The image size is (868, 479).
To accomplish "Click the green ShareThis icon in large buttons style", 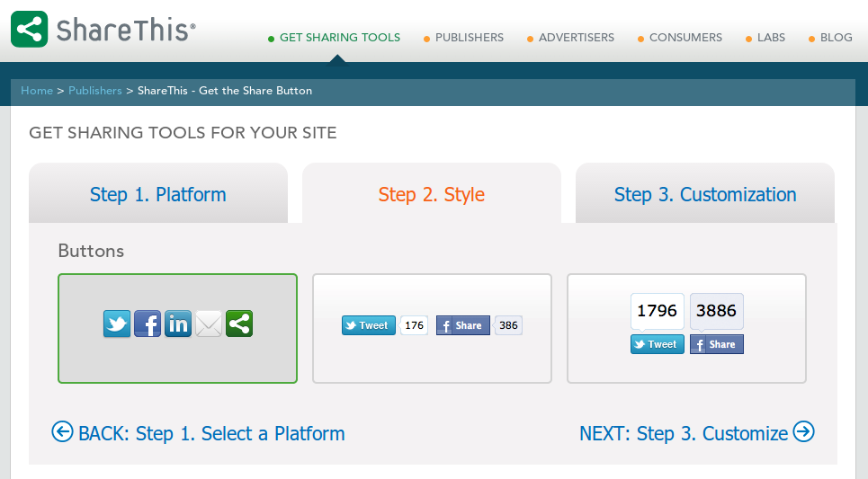I will 239,324.
